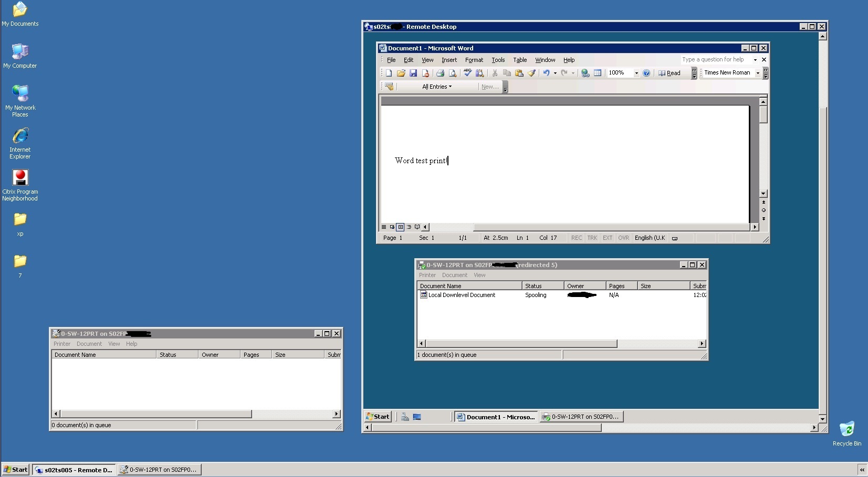This screenshot has height=477, width=868.
Task: Select s02ts005 Remote Desktop taskbar button
Action: [x=74, y=470]
